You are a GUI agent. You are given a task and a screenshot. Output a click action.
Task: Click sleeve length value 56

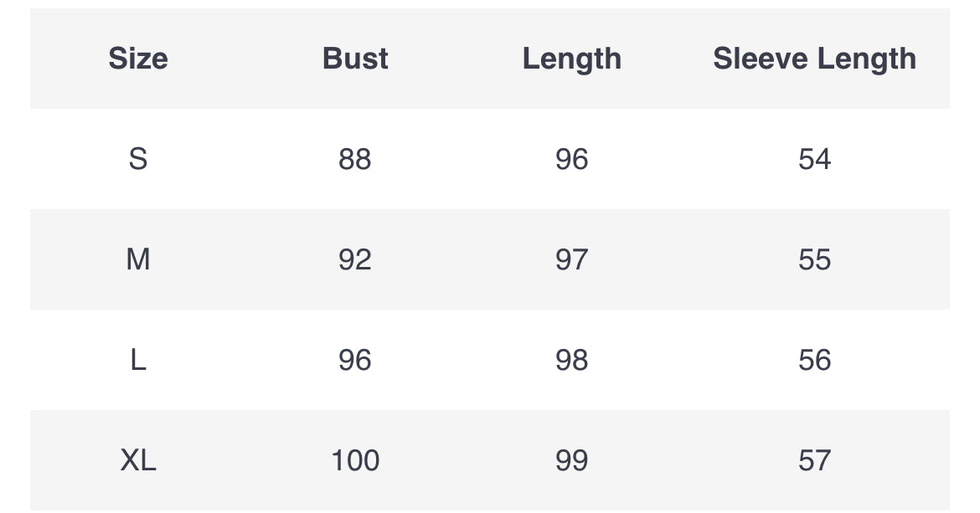click(x=814, y=360)
